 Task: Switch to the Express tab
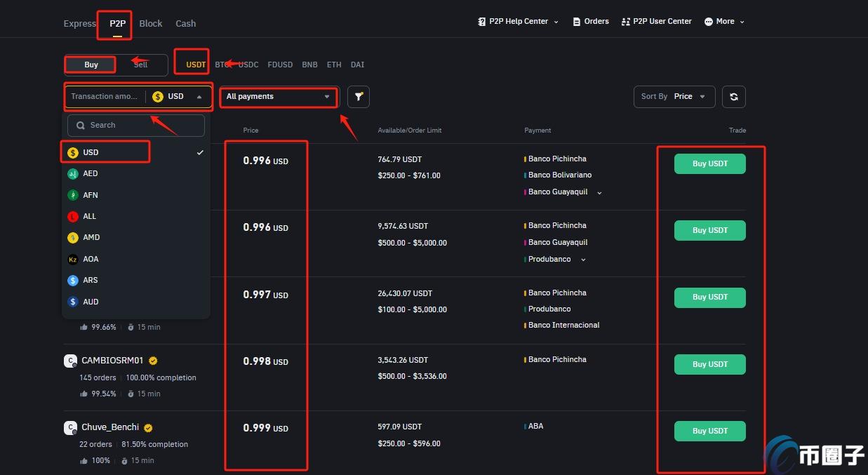(79, 24)
